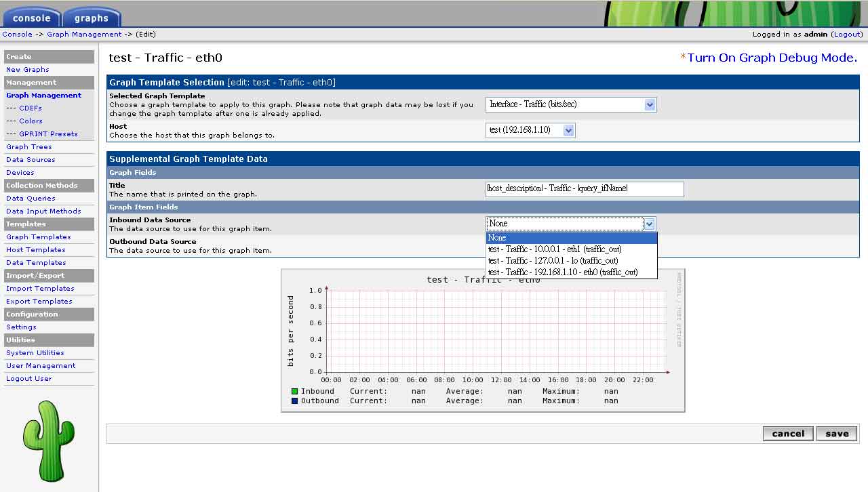Click the Templates sidebar header

coord(49,224)
